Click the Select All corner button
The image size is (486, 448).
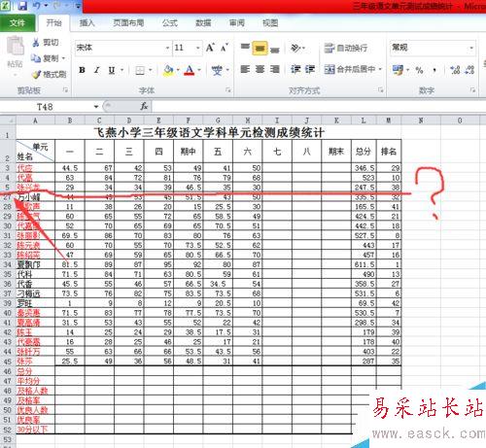pyautogui.click(x=8, y=121)
